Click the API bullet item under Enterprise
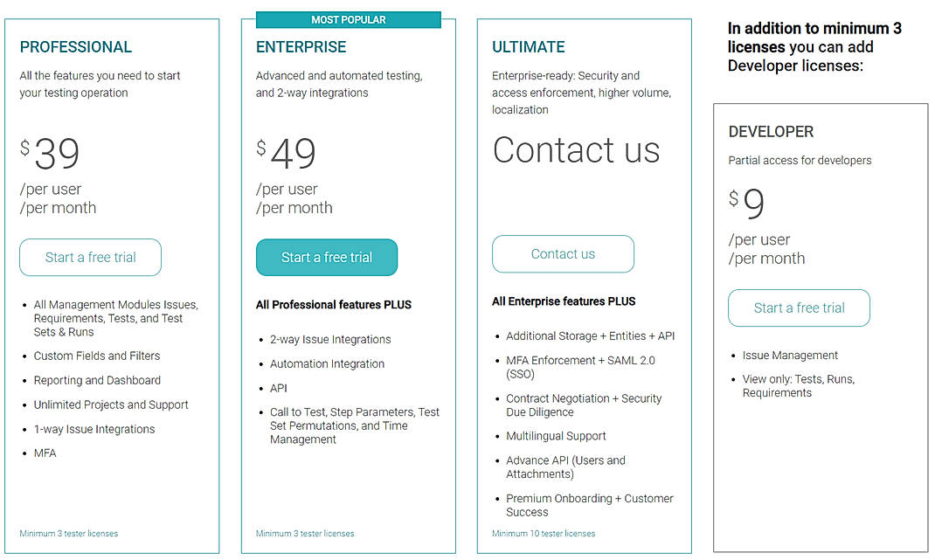 [x=278, y=388]
